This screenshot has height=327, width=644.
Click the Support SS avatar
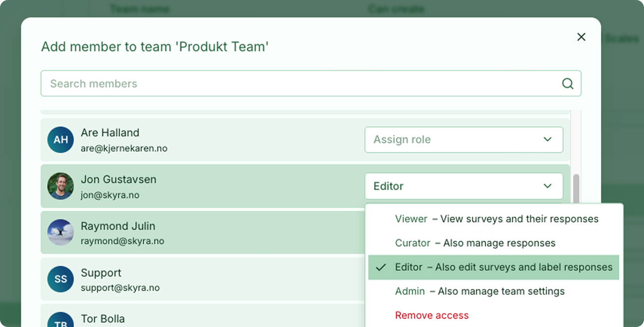[60, 279]
